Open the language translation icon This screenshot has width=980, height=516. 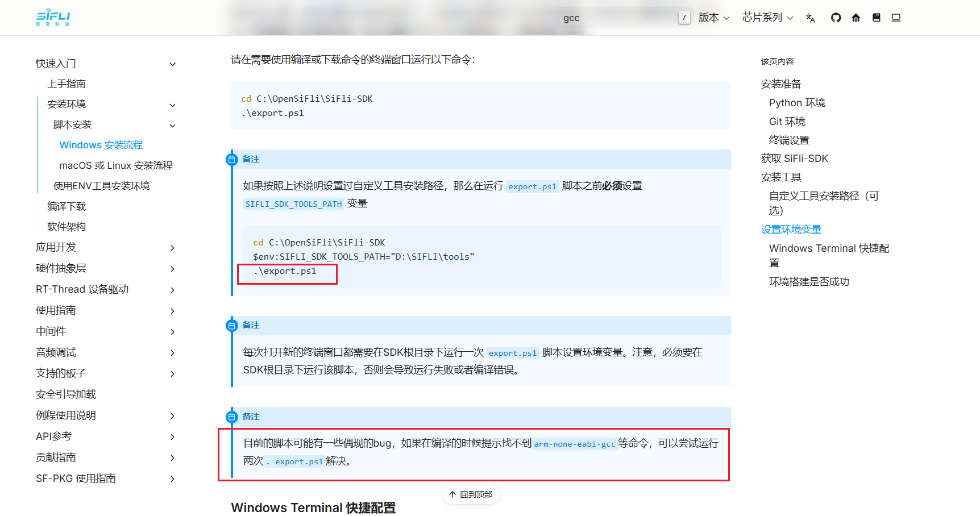(811, 18)
